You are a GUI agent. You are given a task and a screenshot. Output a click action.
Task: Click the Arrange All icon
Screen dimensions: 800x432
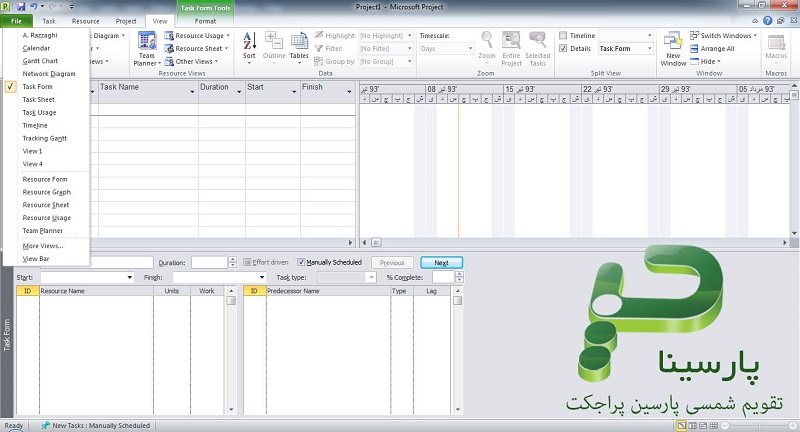coord(694,48)
